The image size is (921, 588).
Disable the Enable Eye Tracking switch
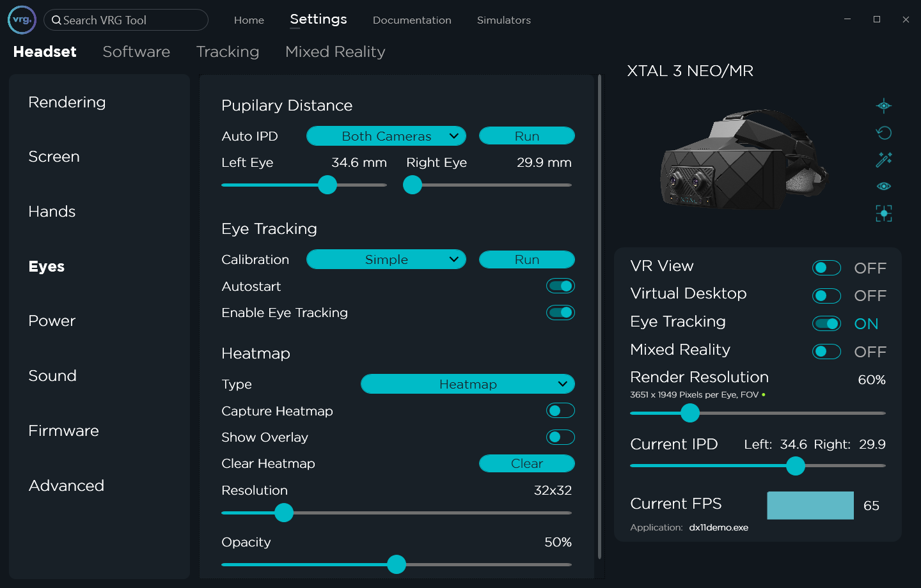560,313
